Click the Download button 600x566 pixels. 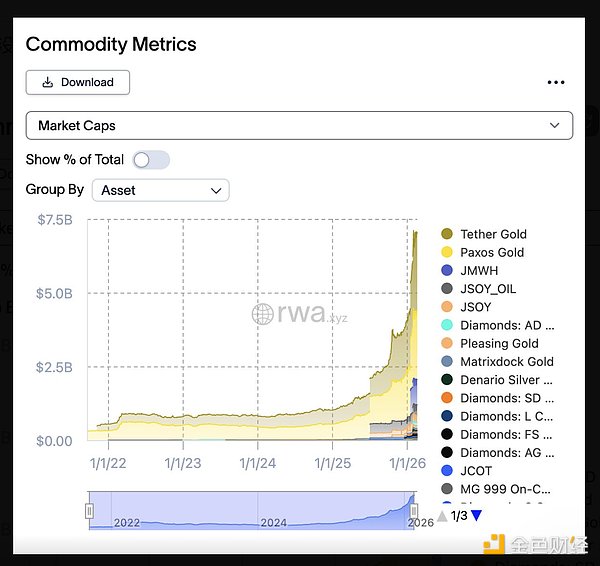[x=78, y=82]
